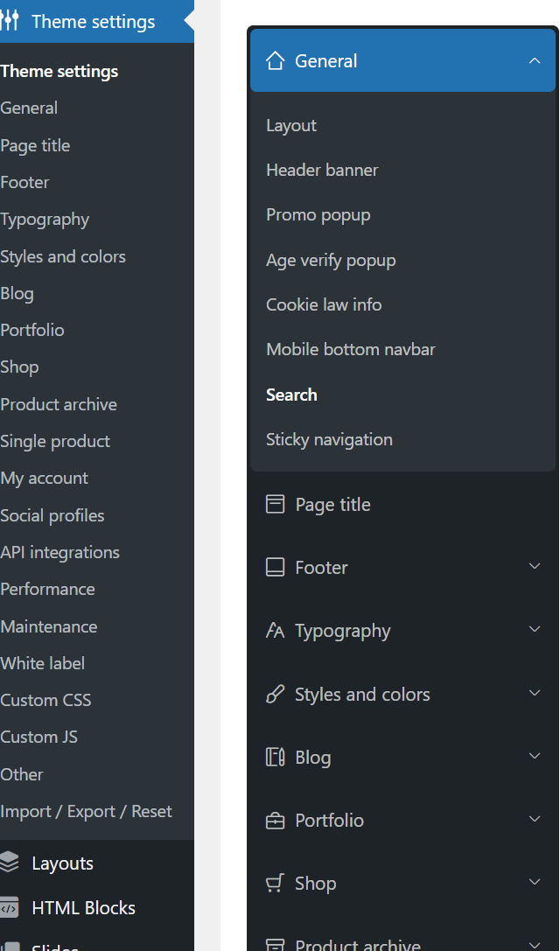Click the HTML Blocks icon in sidebar
Image resolution: width=560 pixels, height=951 pixels.
coord(10,908)
